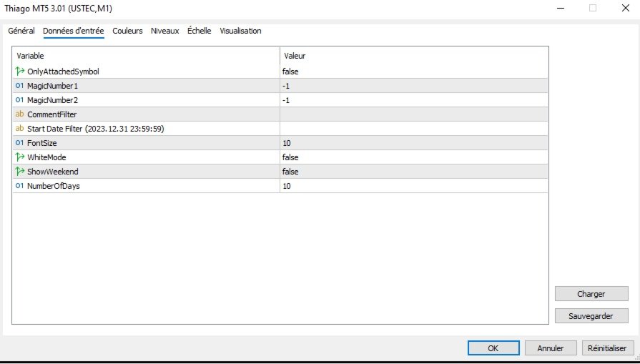
Task: Switch to the Général tab
Action: 21,31
